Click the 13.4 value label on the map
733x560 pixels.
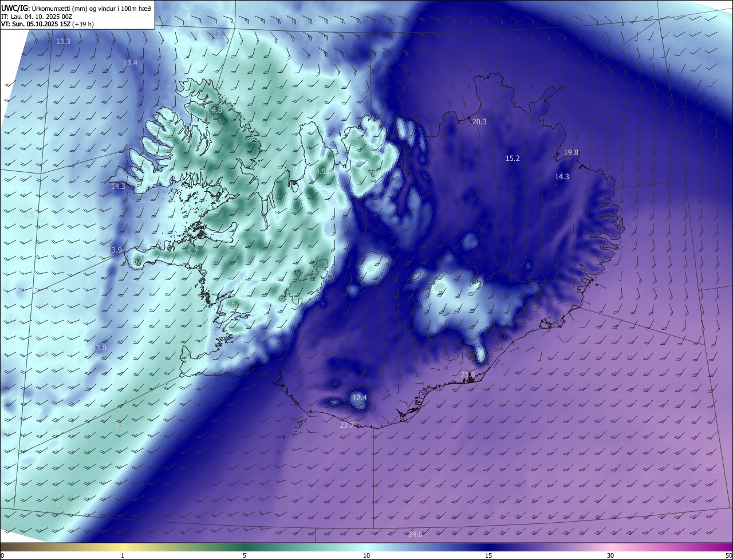(x=130, y=62)
